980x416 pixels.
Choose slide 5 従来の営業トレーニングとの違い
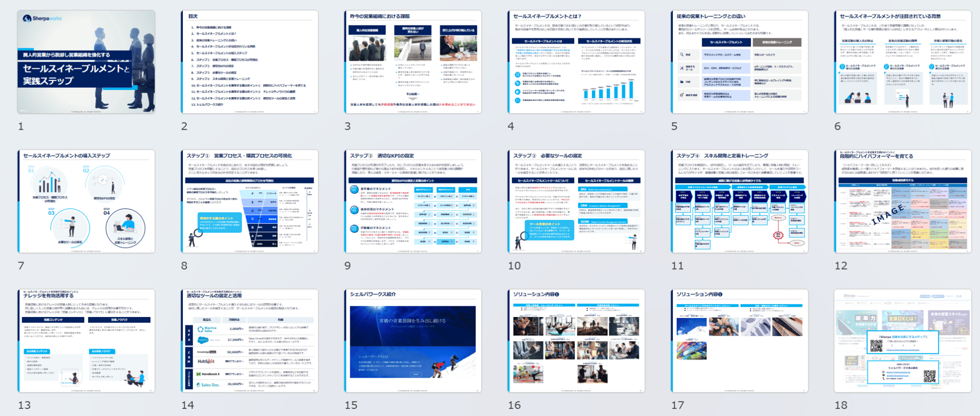[739, 62]
